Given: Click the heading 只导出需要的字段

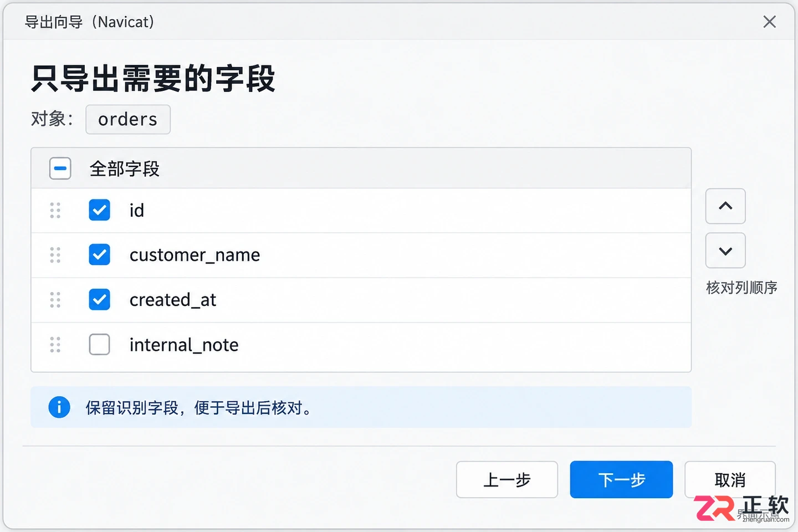Looking at the screenshot, I should click(x=154, y=78).
